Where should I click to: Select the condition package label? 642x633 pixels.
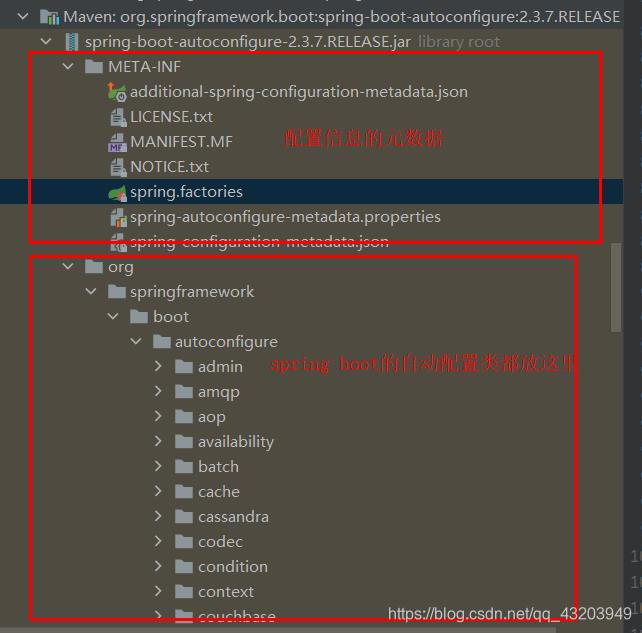(233, 567)
